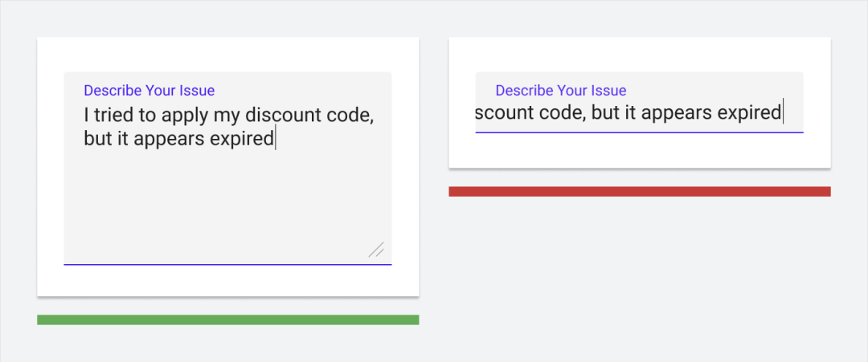Click the single-line field's "Describe Your Issue" label

561,91
